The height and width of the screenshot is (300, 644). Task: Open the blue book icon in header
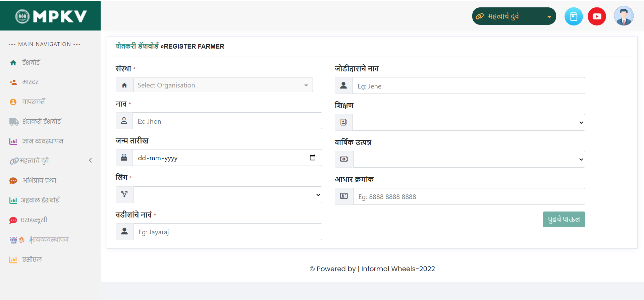574,16
